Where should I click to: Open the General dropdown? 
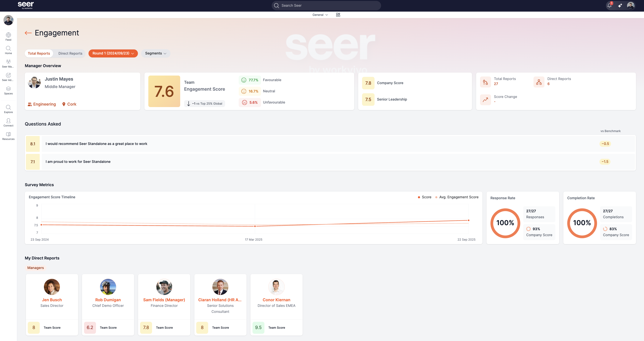(x=320, y=15)
